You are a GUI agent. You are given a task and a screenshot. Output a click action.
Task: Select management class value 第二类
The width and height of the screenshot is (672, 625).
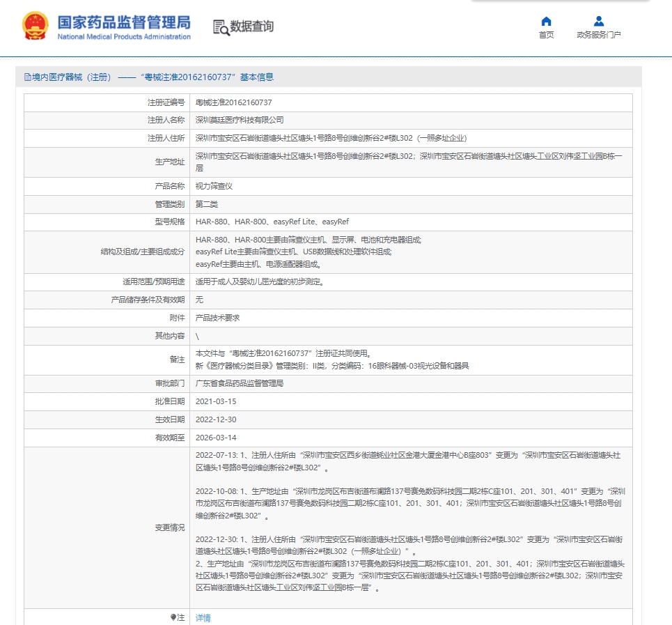point(207,204)
